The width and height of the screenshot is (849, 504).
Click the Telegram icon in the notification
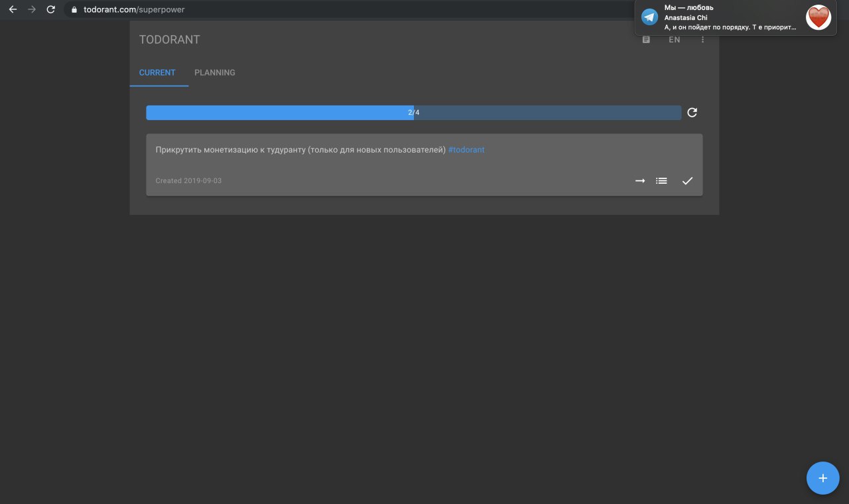(649, 17)
